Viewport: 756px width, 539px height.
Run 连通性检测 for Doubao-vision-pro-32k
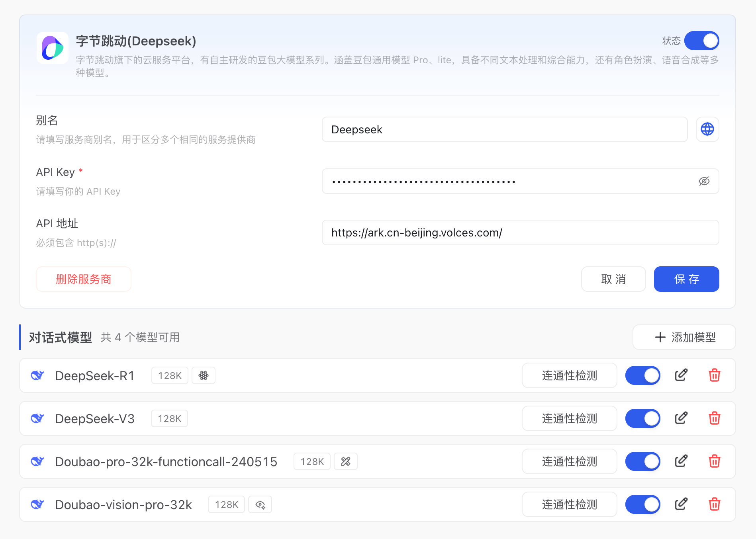click(570, 504)
